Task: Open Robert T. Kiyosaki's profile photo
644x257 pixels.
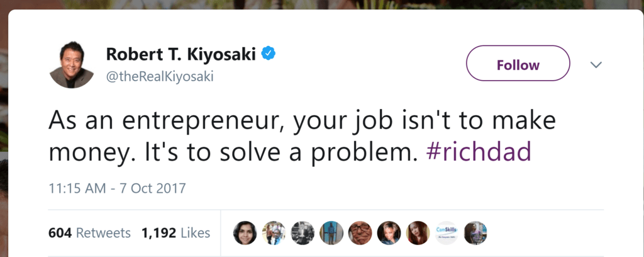Action: (72, 64)
